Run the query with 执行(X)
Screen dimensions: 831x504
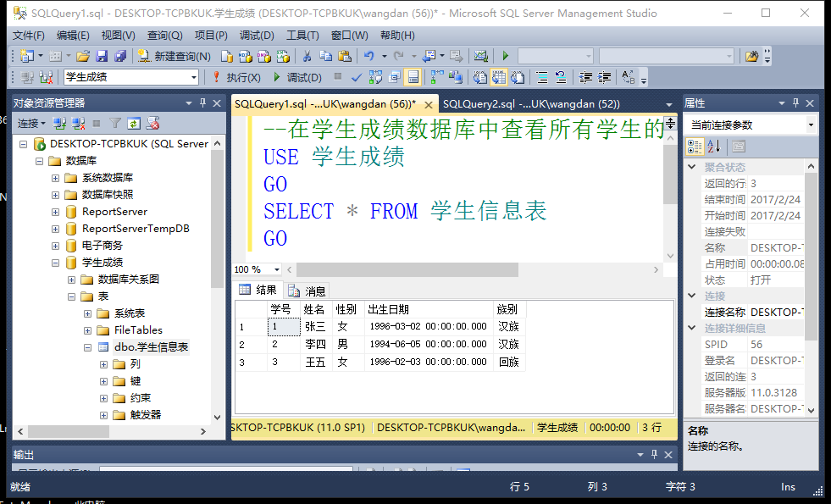coord(236,77)
